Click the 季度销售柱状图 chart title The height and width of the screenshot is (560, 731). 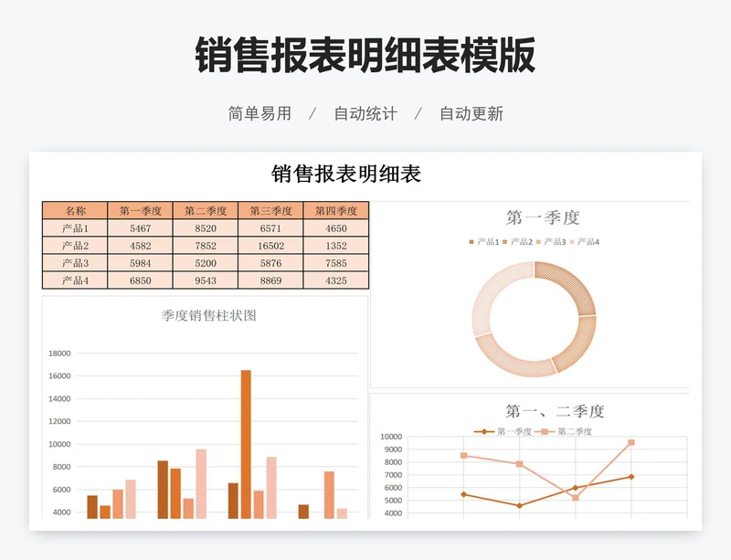(209, 316)
